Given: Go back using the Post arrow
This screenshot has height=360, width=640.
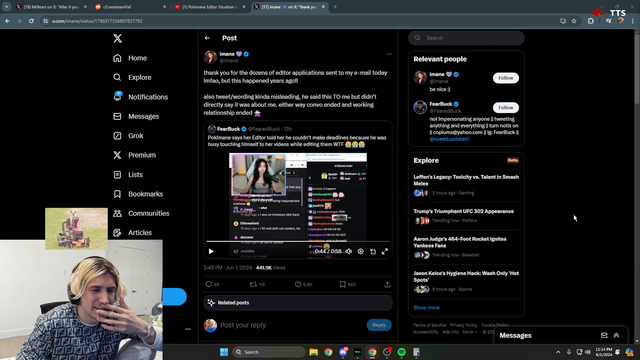Looking at the screenshot, I should [207, 38].
